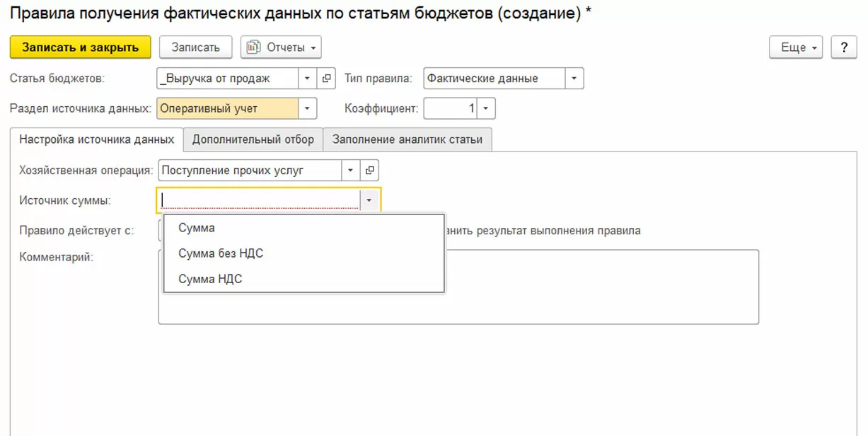Choose Сумма без НДС option
This screenshot has width=868, height=436.
tap(221, 253)
